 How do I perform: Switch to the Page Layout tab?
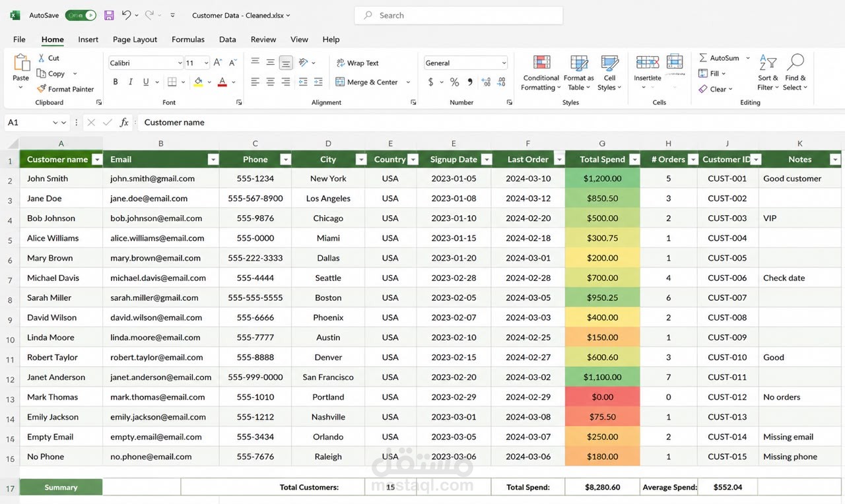(x=135, y=40)
